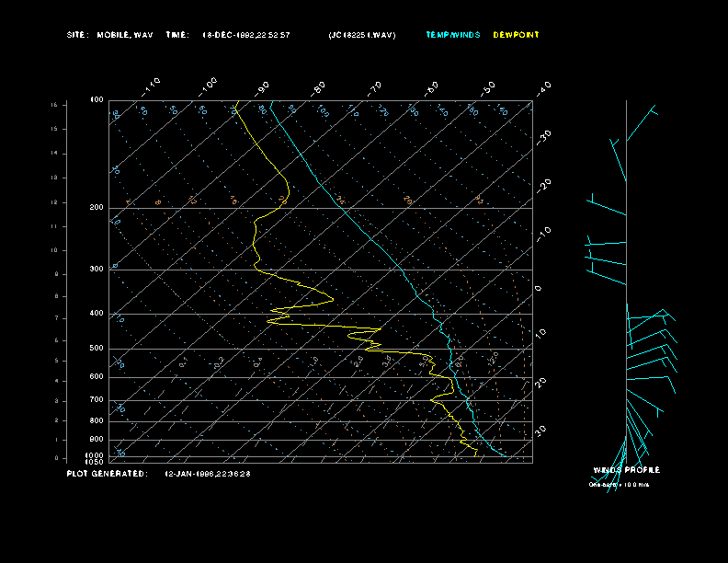The height and width of the screenshot is (563, 728).
Task: Click the 700 pressure axis label
Action: [x=97, y=400]
